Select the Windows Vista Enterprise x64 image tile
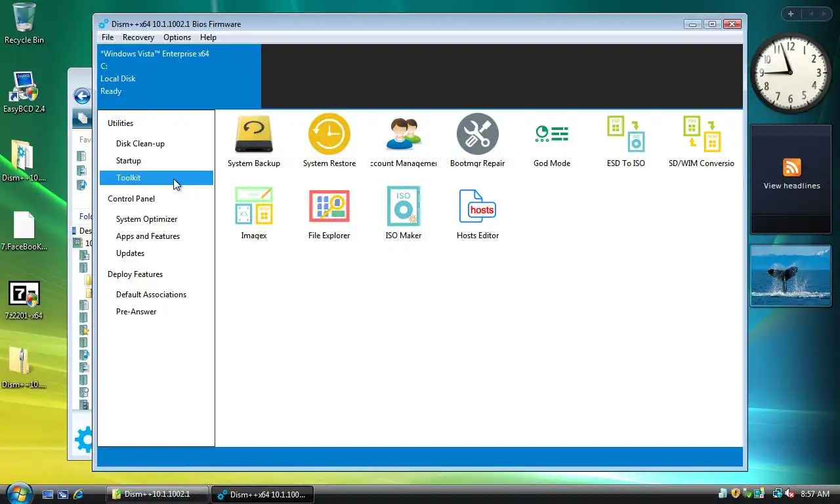 click(179, 76)
